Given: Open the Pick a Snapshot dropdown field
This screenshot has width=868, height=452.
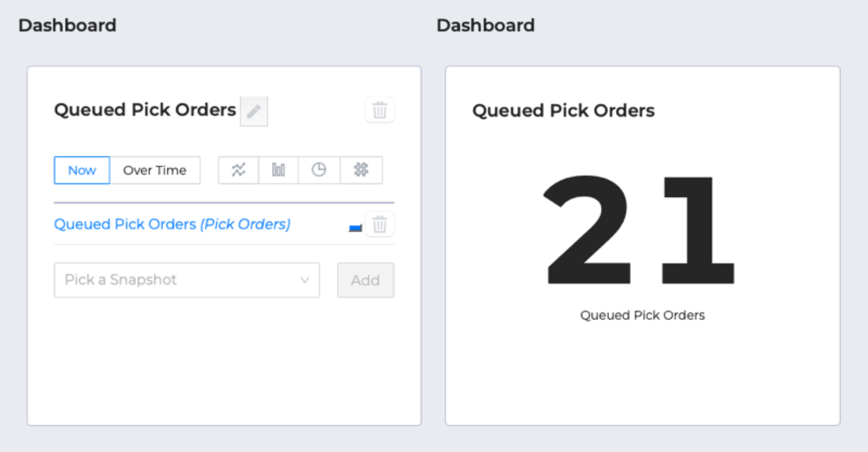Looking at the screenshot, I should [187, 280].
